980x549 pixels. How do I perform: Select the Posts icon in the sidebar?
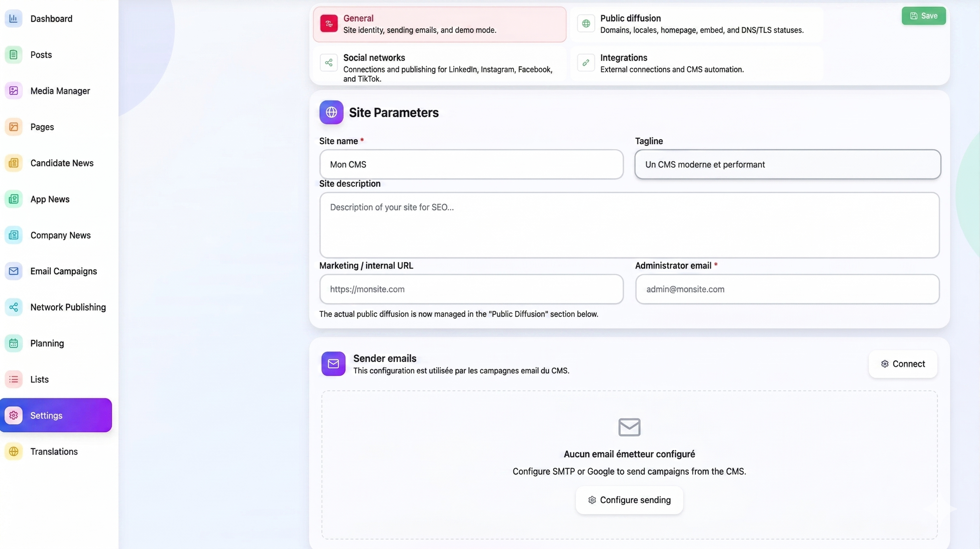click(x=41, y=54)
